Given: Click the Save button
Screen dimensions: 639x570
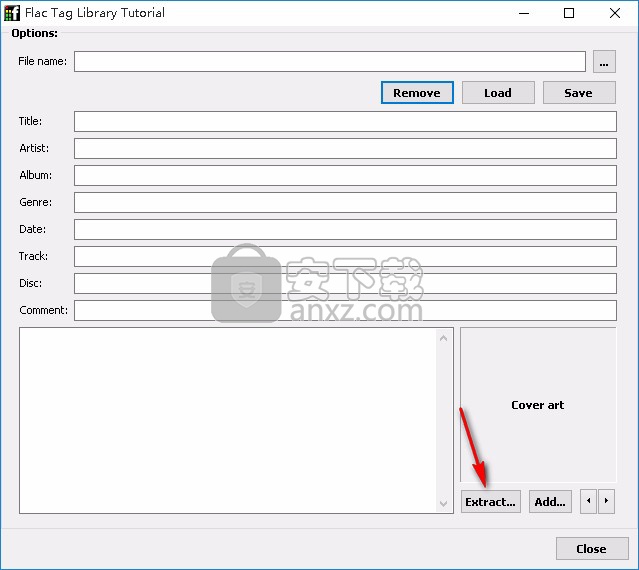Looking at the screenshot, I should click(x=579, y=92).
